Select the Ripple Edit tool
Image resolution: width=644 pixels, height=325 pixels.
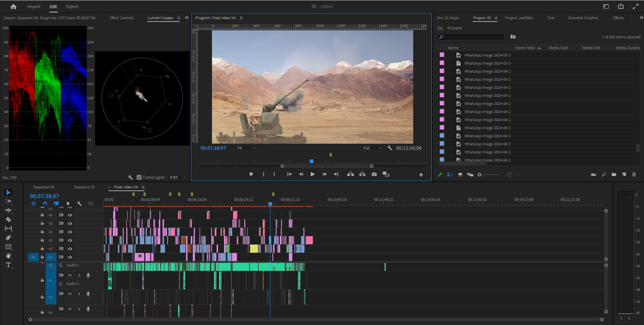(8, 211)
